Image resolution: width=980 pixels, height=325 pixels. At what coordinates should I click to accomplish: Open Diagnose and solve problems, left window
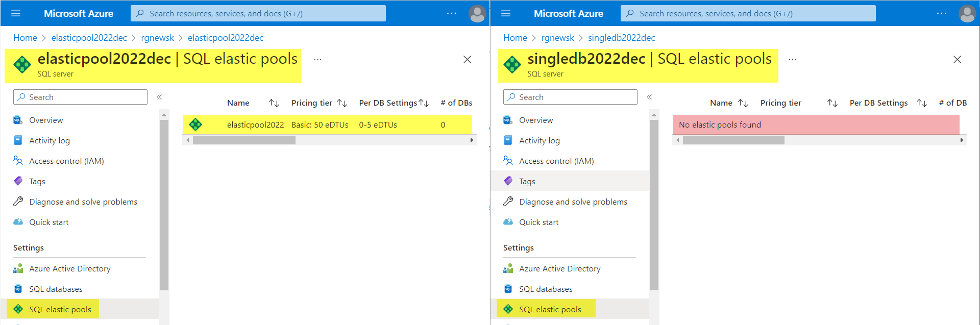(82, 202)
